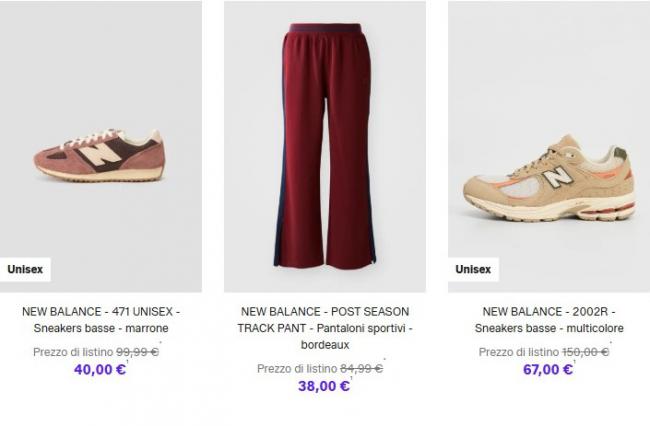Click the crossed-out 84,99 € price
This screenshot has width=650, height=426.
click(362, 368)
